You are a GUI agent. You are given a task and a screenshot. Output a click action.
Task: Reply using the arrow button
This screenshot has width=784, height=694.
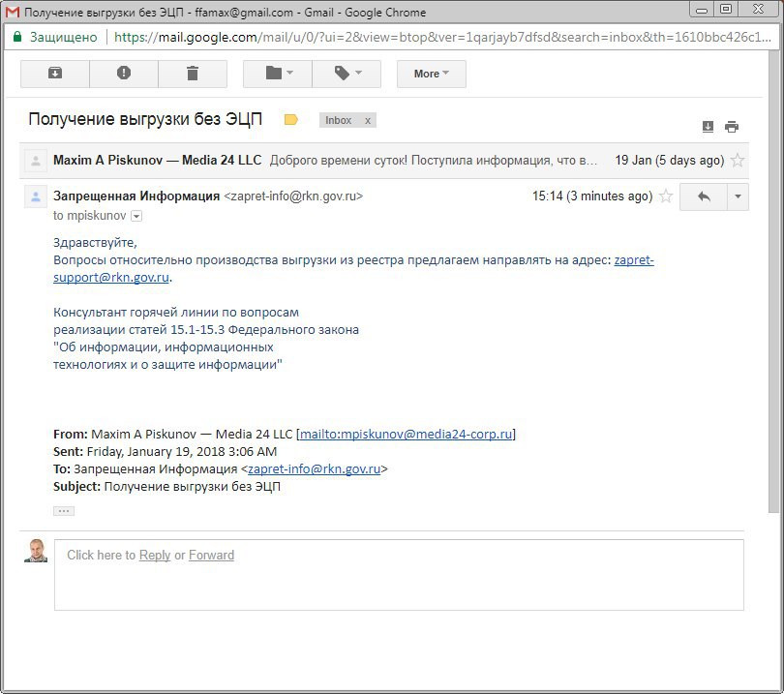pos(704,196)
